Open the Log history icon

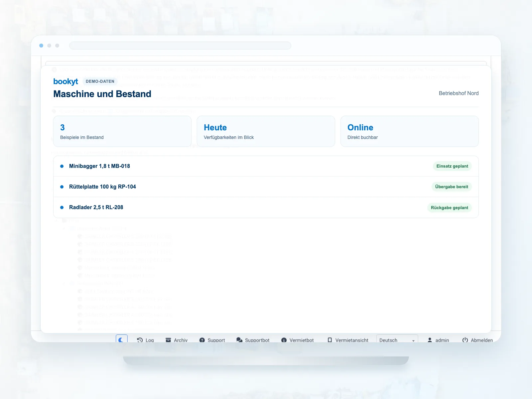click(x=140, y=340)
